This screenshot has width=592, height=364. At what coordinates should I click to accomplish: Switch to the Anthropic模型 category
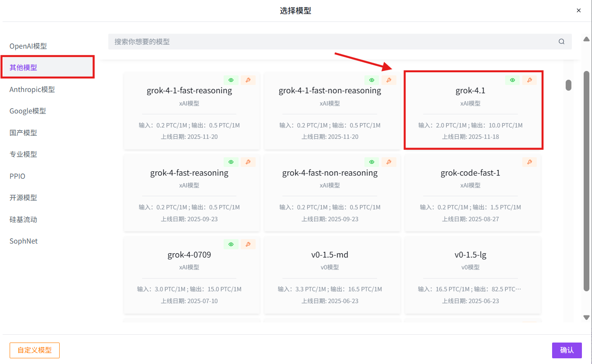[x=32, y=89]
